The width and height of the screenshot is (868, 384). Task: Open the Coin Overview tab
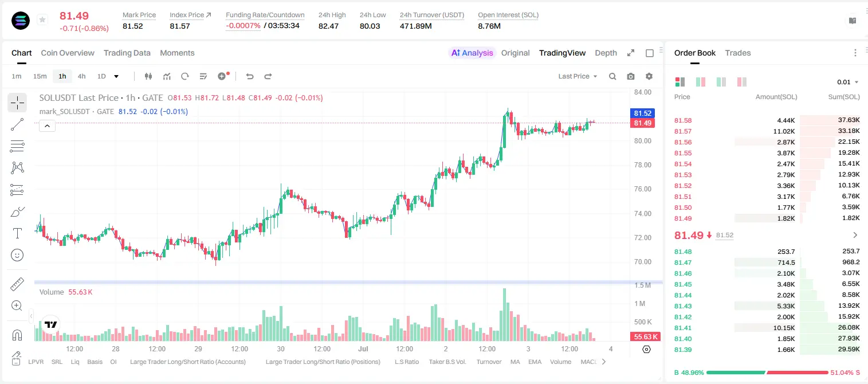(x=68, y=53)
